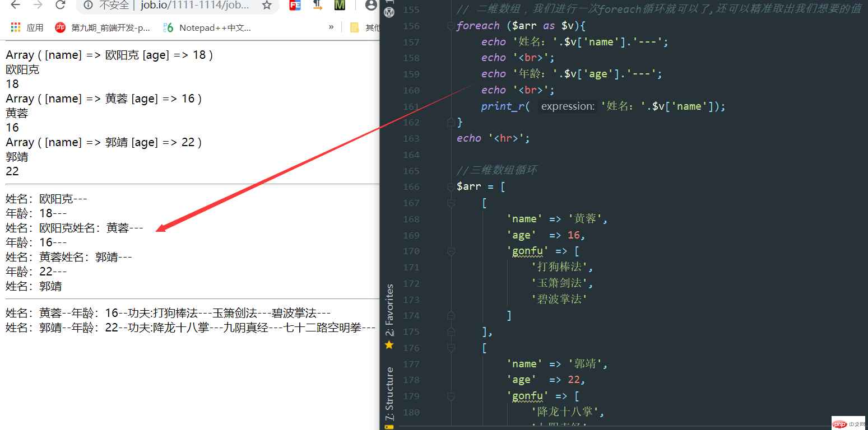Image resolution: width=868 pixels, height=430 pixels.
Task: Click browser output 'Array ( [name] => 欧阳克 [age] => 18 )'
Action: pyautogui.click(x=109, y=55)
